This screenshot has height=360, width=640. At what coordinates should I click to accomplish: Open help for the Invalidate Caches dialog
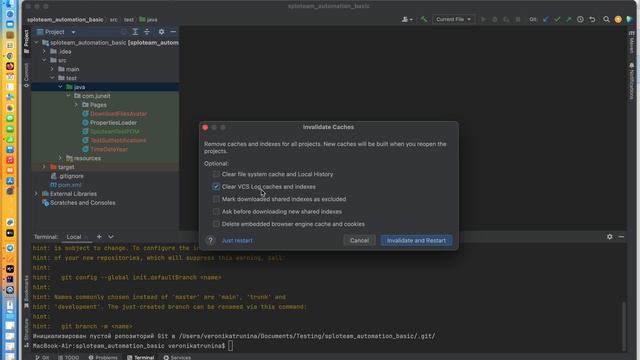tap(210, 240)
